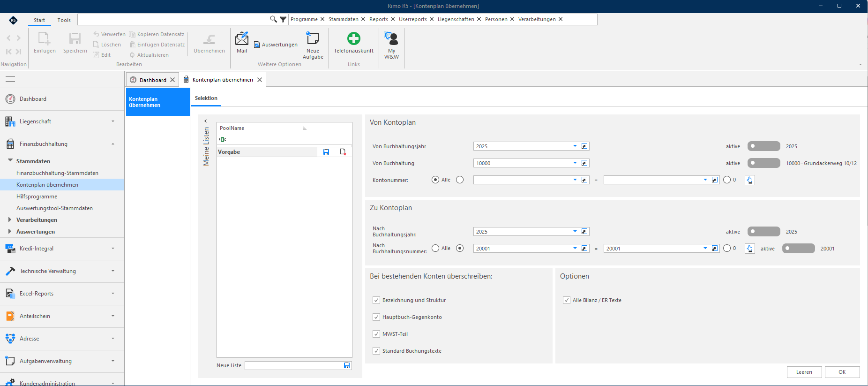Click the Auswertungen toolbar item
Viewport: 868px width, 386px height.
pyautogui.click(x=276, y=45)
